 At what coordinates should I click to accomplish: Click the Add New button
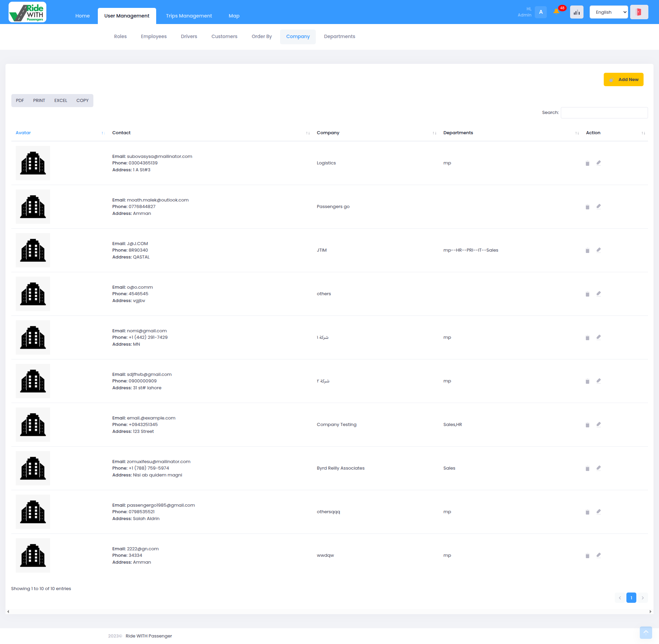point(624,79)
